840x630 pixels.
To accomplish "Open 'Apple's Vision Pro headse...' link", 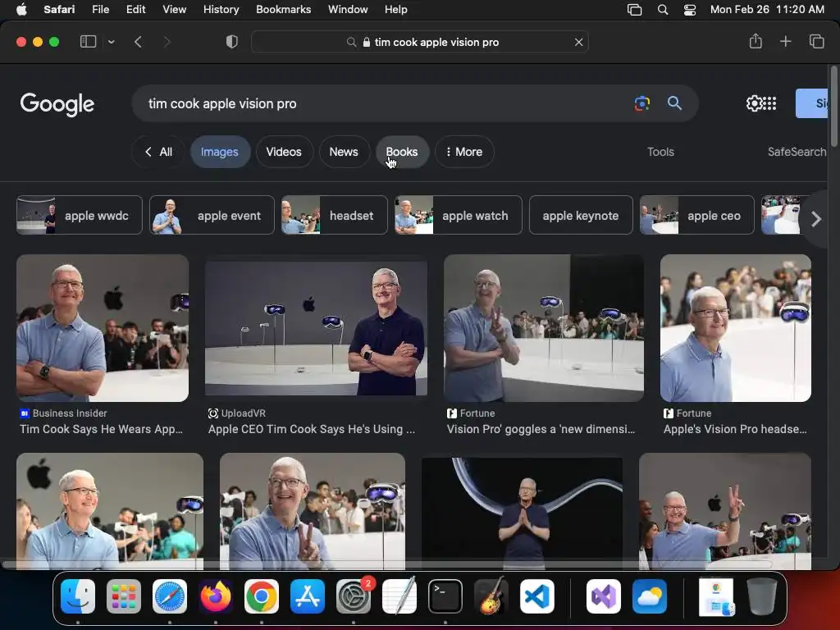I will click(735, 429).
